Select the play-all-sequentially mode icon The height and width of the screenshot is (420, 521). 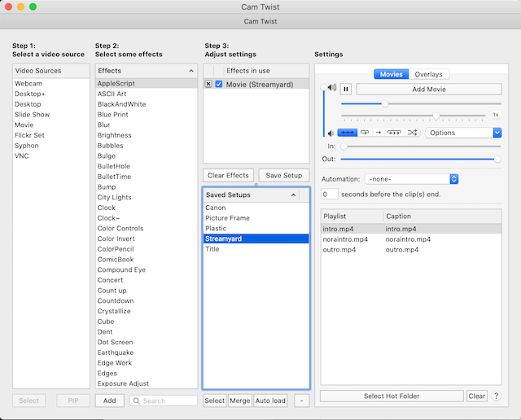pyautogui.click(x=348, y=133)
